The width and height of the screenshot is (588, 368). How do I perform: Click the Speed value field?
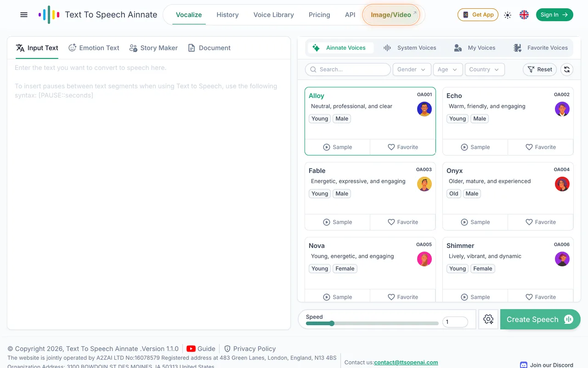tap(455, 322)
